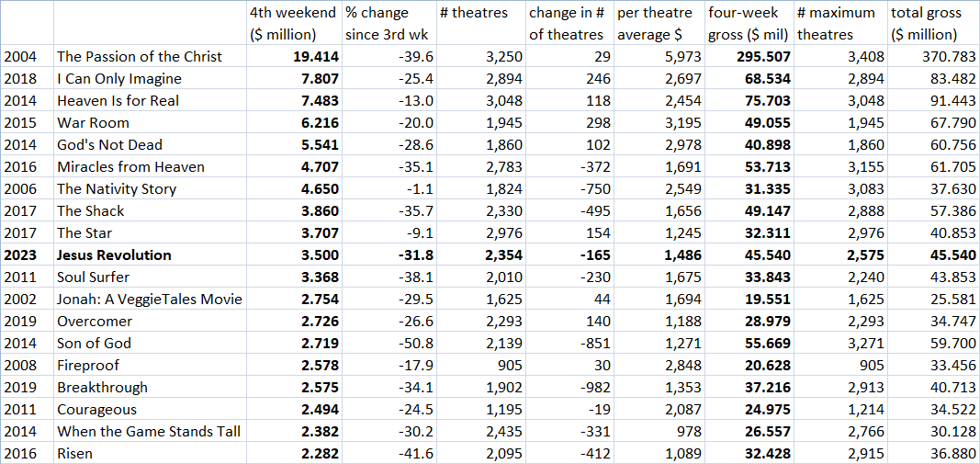Select the "Courageous" cell

150,410
